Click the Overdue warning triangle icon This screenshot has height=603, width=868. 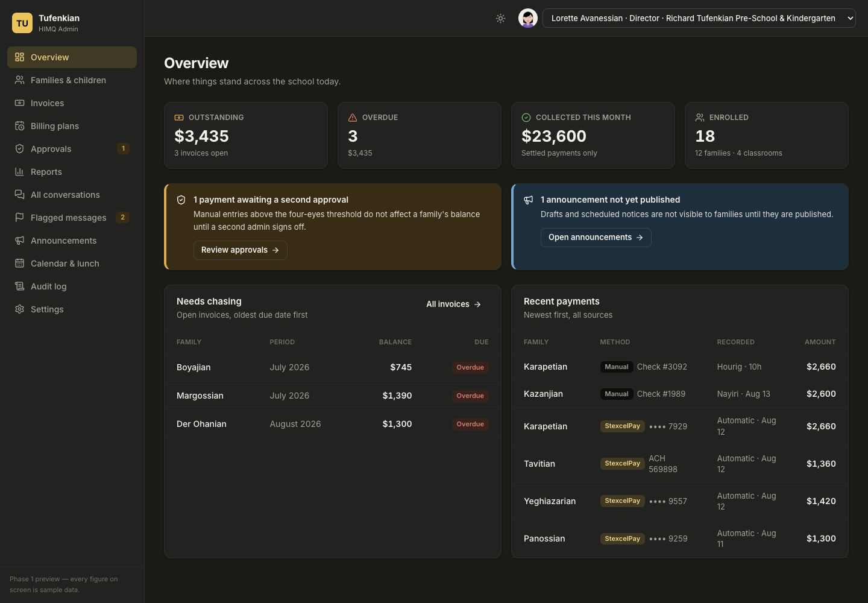(x=353, y=118)
